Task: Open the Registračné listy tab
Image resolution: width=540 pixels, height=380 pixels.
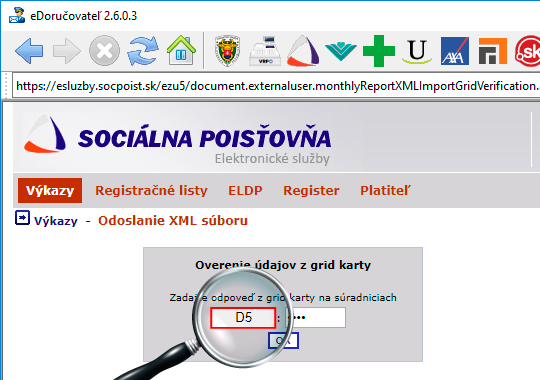Action: tap(151, 191)
